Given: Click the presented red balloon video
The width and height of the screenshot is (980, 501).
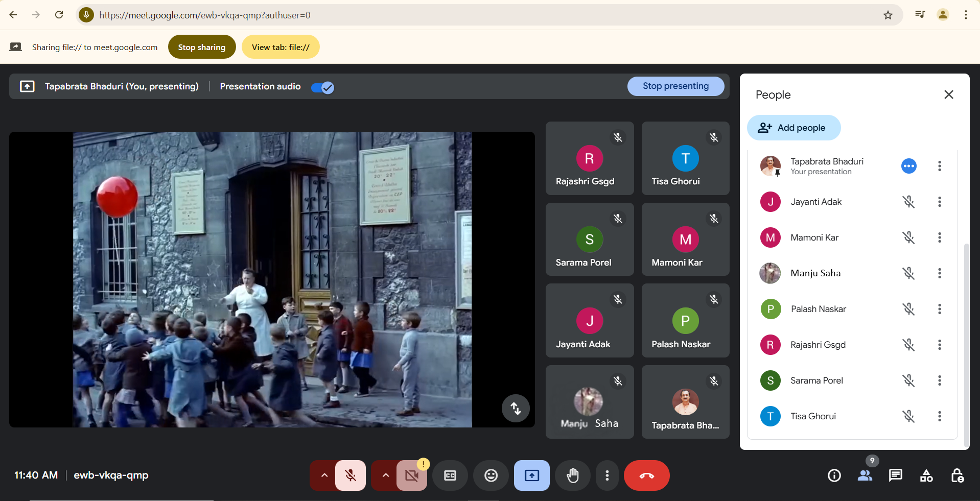Looking at the screenshot, I should pos(272,279).
